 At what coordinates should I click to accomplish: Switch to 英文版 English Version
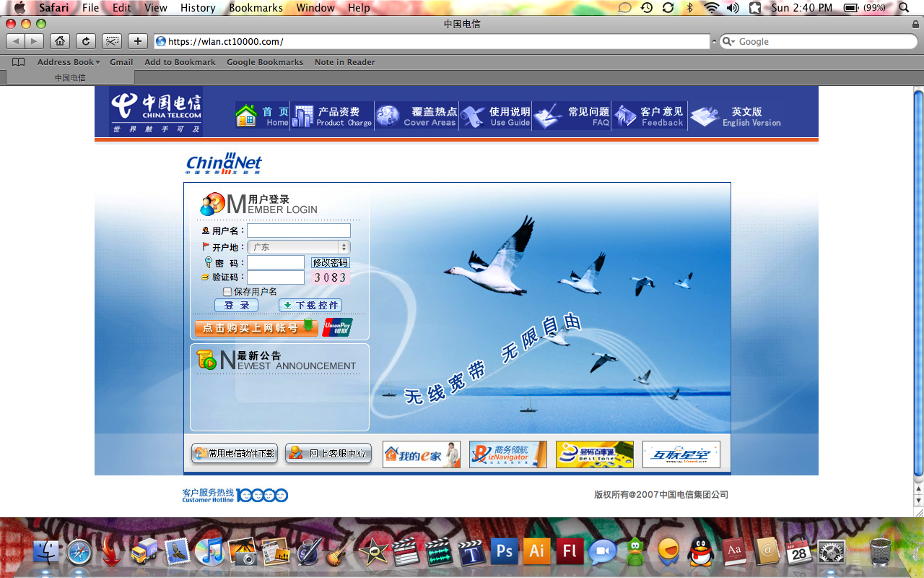(736, 116)
